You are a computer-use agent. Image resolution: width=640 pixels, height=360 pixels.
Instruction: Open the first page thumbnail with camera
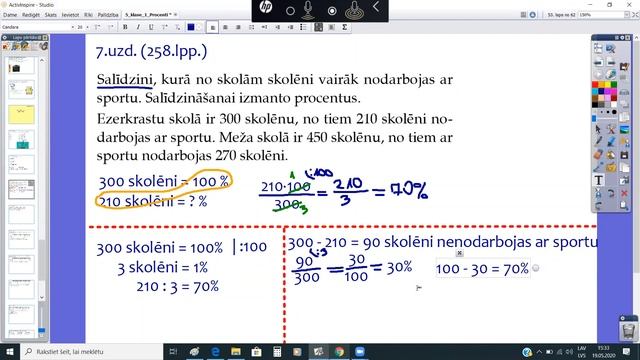click(x=21, y=65)
